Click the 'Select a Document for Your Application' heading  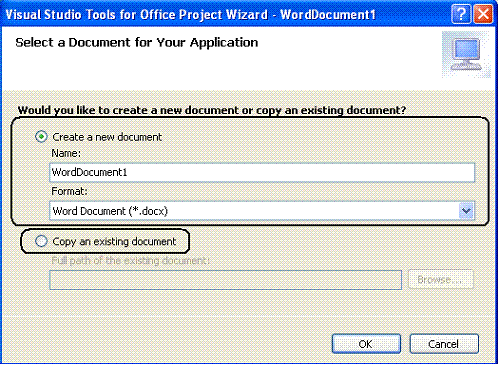point(137,43)
